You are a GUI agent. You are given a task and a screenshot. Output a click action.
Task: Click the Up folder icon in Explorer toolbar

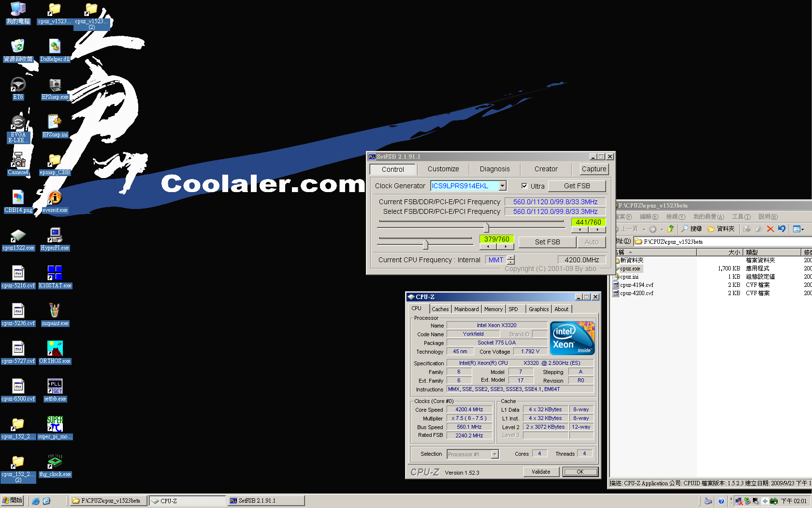(x=671, y=229)
